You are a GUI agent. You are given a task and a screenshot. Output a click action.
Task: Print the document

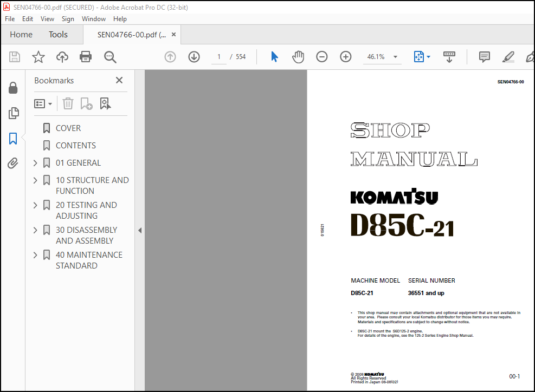(86, 57)
